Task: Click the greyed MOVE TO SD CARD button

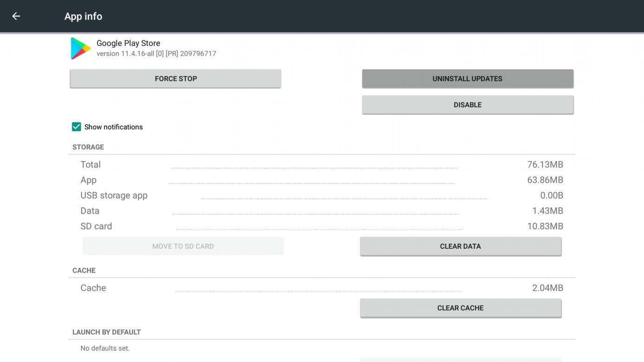Action: pyautogui.click(x=183, y=246)
